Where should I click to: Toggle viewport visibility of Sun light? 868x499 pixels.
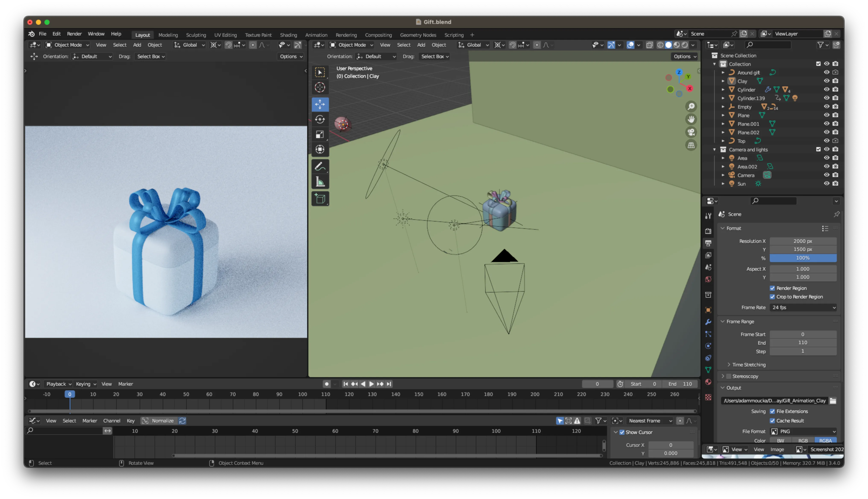[x=826, y=184]
